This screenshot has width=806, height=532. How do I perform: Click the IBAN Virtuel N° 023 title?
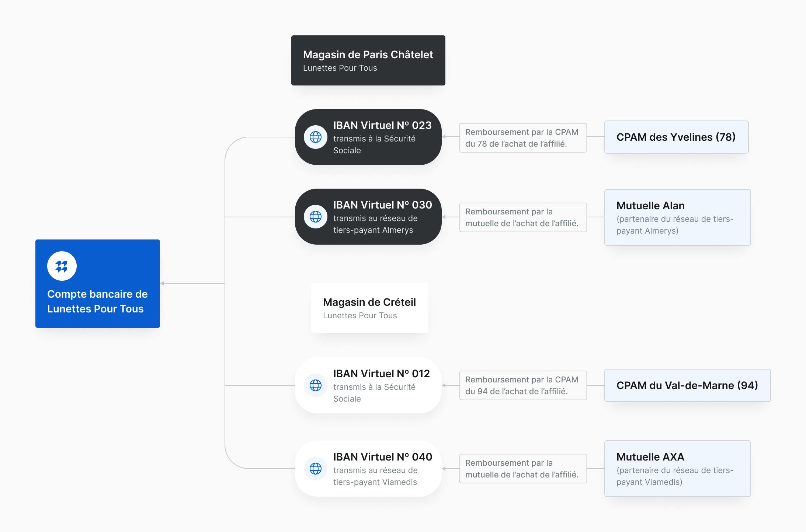(x=382, y=125)
